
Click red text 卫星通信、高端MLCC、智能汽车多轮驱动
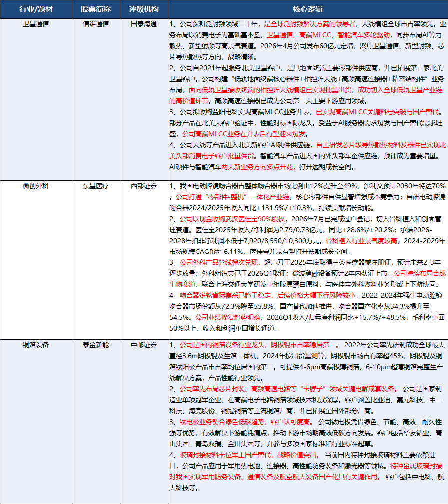click(328, 35)
